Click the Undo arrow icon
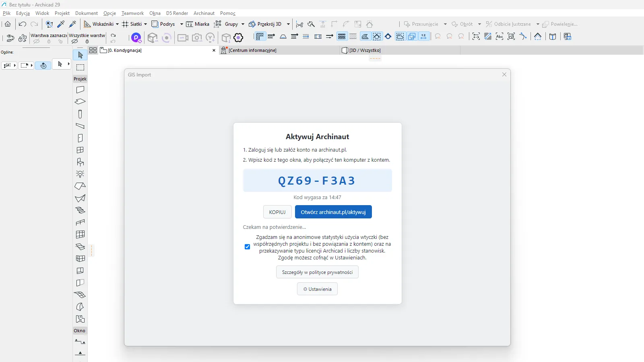Image resolution: width=644 pixels, height=362 pixels. (23, 24)
